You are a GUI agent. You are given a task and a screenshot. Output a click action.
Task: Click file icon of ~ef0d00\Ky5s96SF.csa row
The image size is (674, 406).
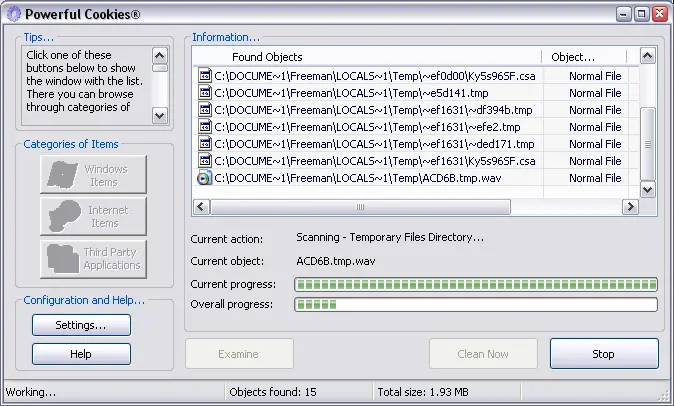[x=205, y=76]
